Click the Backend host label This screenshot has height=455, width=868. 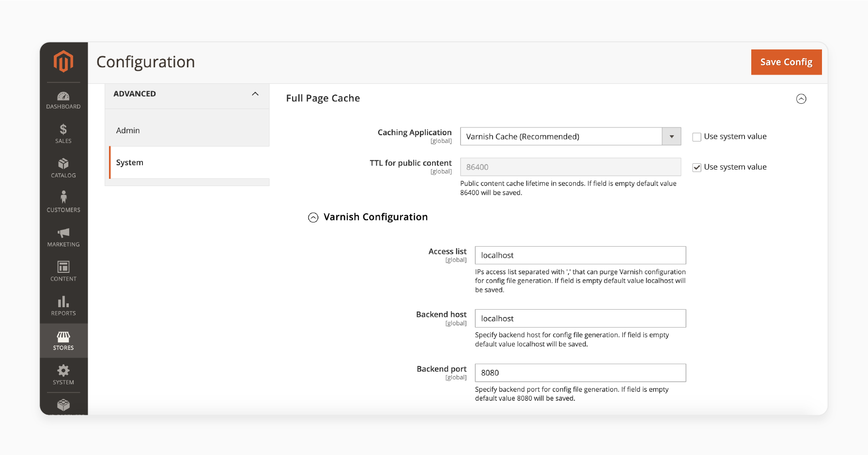[x=441, y=314]
